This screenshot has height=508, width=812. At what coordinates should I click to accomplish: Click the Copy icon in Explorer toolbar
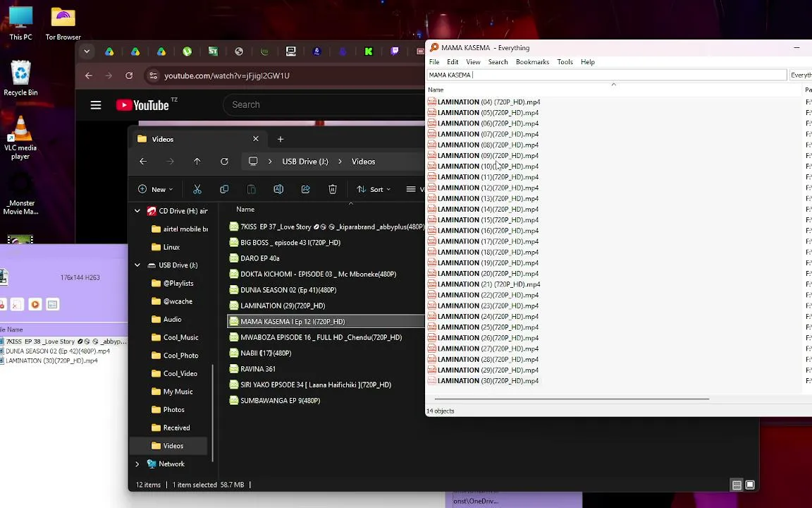coord(224,189)
